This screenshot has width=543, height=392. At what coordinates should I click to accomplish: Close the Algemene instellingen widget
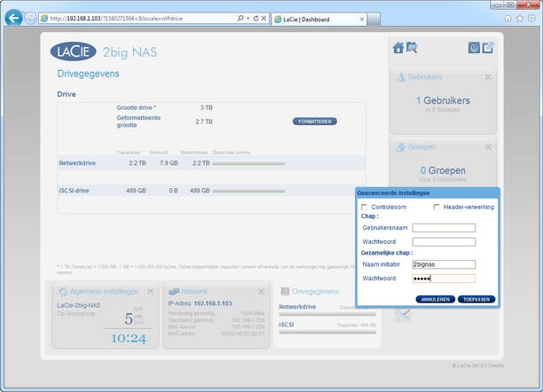click(x=150, y=292)
